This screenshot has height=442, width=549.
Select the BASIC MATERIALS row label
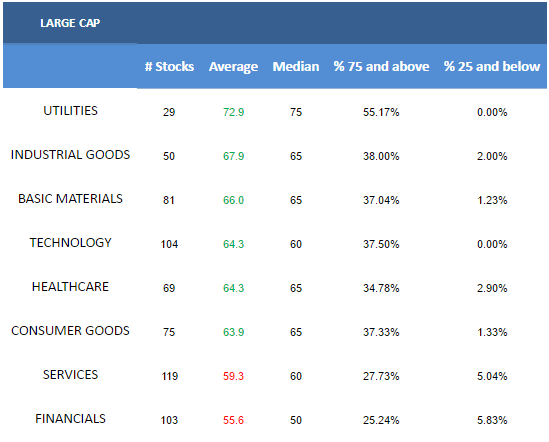click(x=70, y=199)
